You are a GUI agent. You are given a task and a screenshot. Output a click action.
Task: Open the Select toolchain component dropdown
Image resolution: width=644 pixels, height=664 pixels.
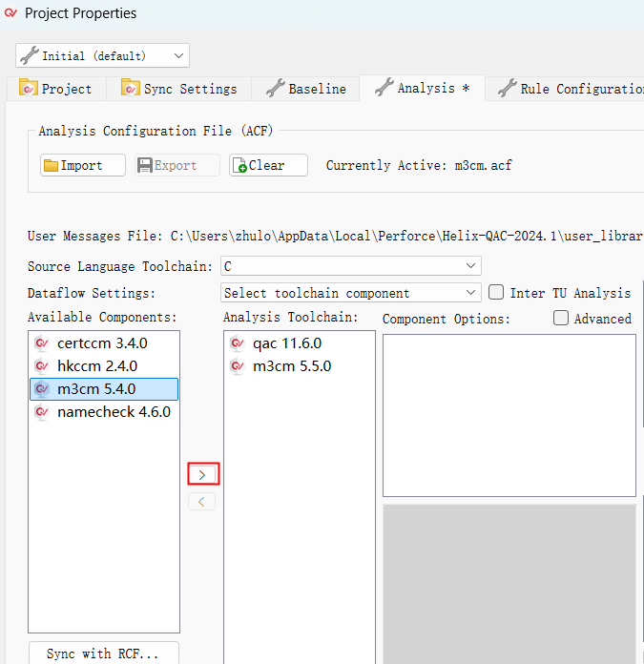pyautogui.click(x=350, y=293)
